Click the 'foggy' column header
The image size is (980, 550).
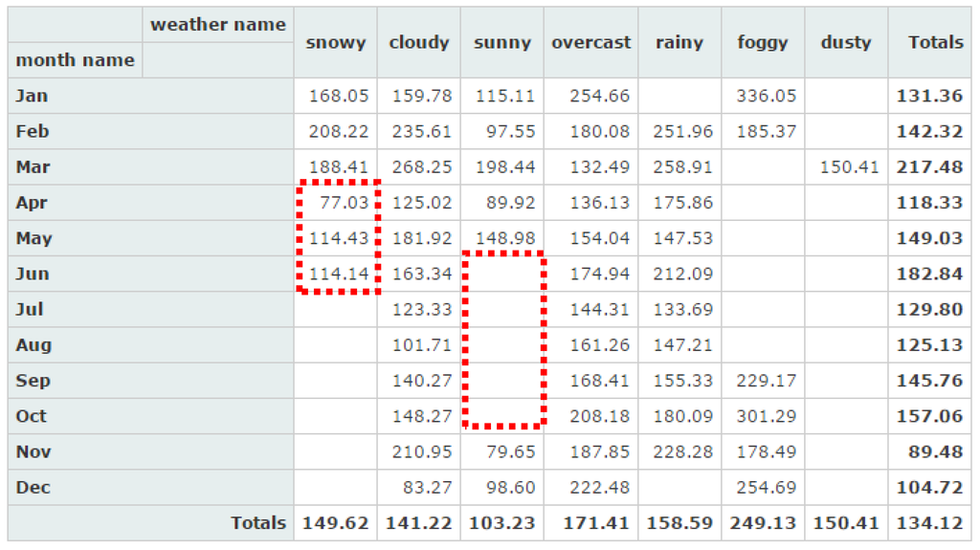(x=763, y=42)
